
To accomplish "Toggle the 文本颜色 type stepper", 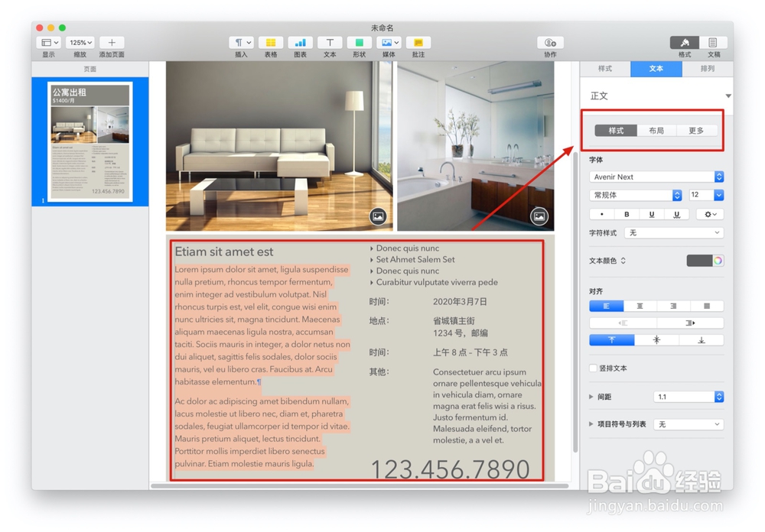I will [x=623, y=261].
